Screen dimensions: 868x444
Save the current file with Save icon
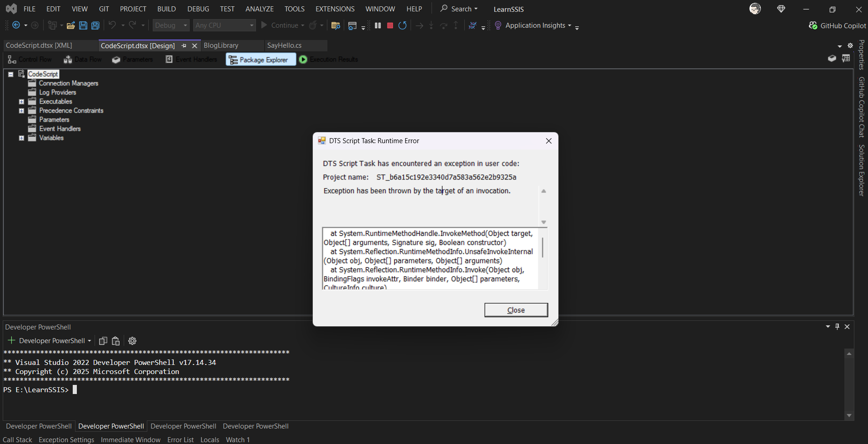coord(83,25)
